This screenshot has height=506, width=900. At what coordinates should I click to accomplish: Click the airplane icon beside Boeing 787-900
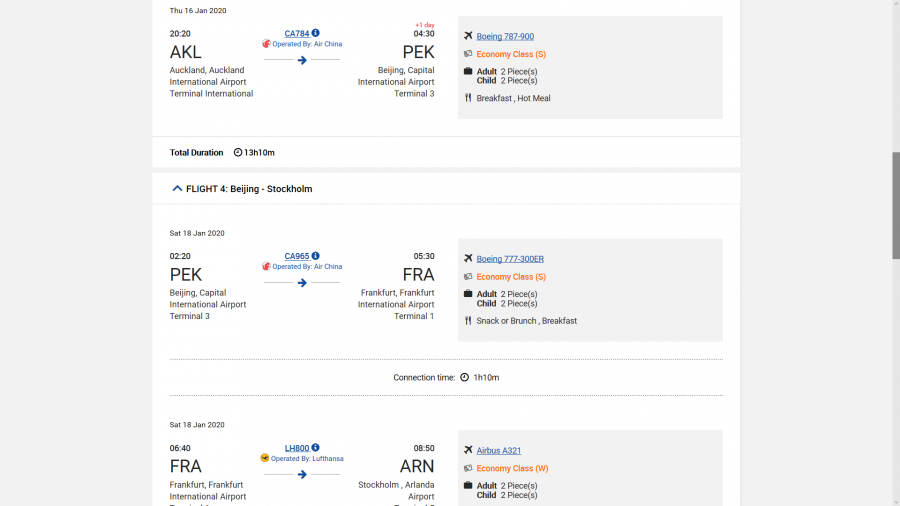pyautogui.click(x=468, y=36)
